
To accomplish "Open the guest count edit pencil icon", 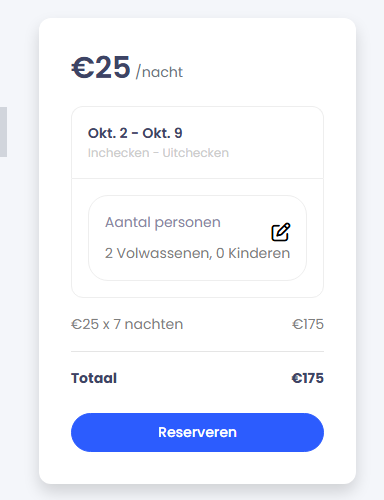I will [281, 232].
